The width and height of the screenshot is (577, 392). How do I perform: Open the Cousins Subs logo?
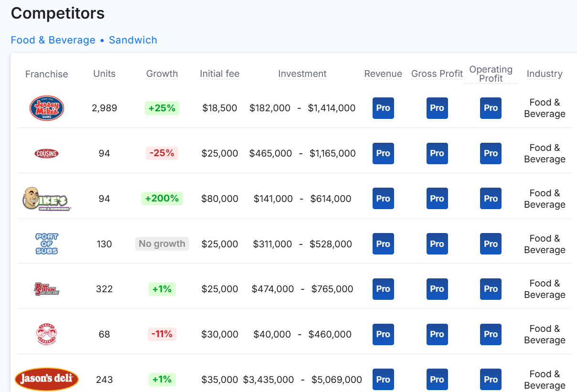pyautogui.click(x=47, y=153)
